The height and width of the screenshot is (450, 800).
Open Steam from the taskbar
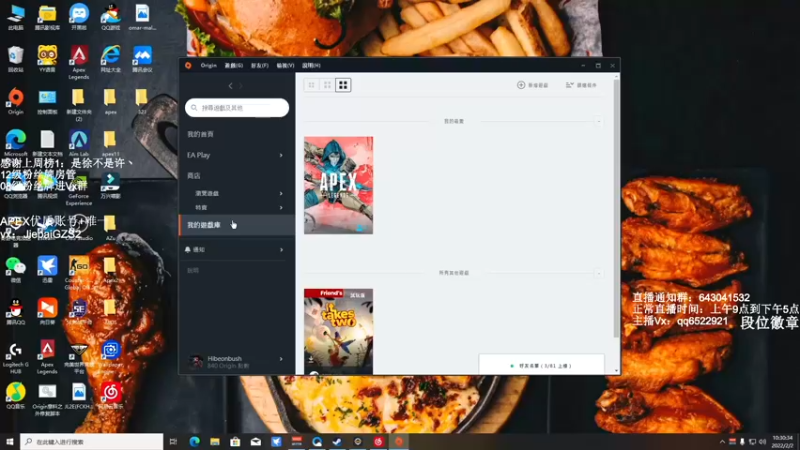coord(337,441)
